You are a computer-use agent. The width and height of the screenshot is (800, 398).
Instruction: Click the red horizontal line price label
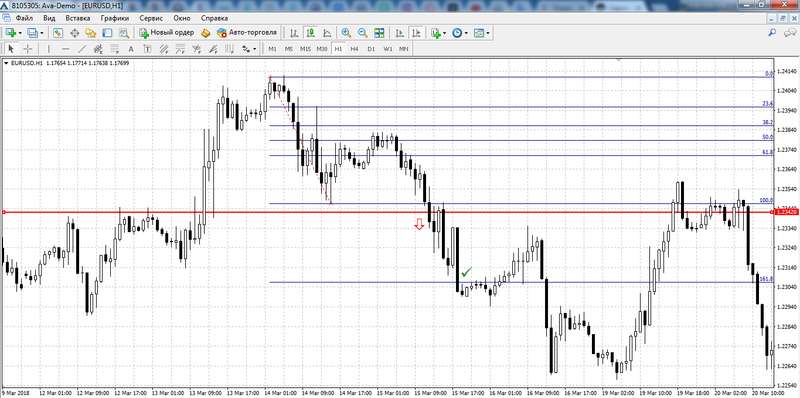coord(786,212)
